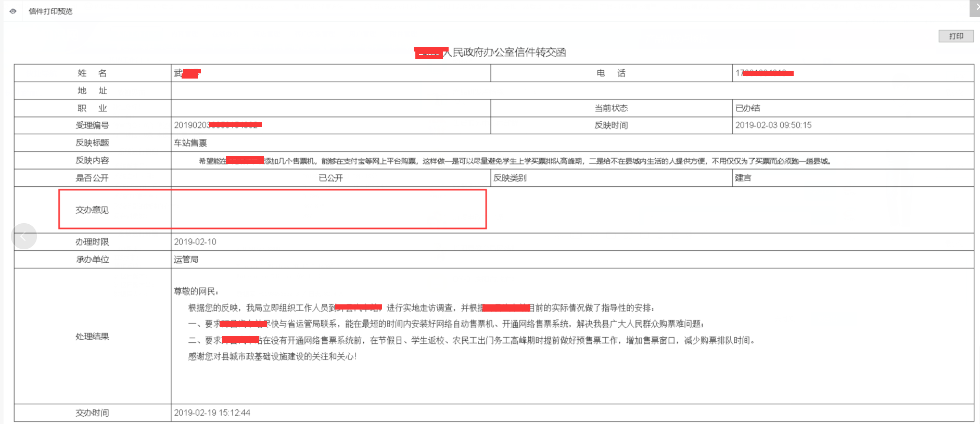Click the 信件打印预览 title tab

[50, 11]
